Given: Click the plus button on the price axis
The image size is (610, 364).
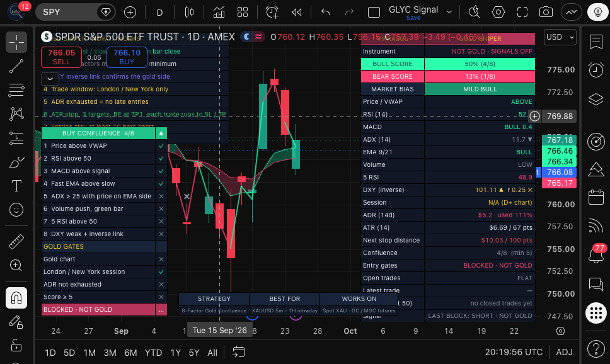Looking at the screenshot, I should [535, 117].
